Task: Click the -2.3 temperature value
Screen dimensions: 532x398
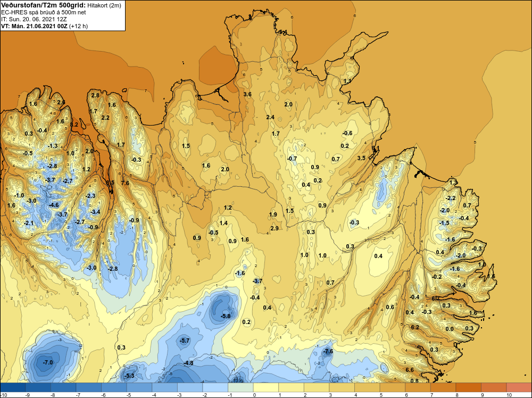Action: (90, 196)
